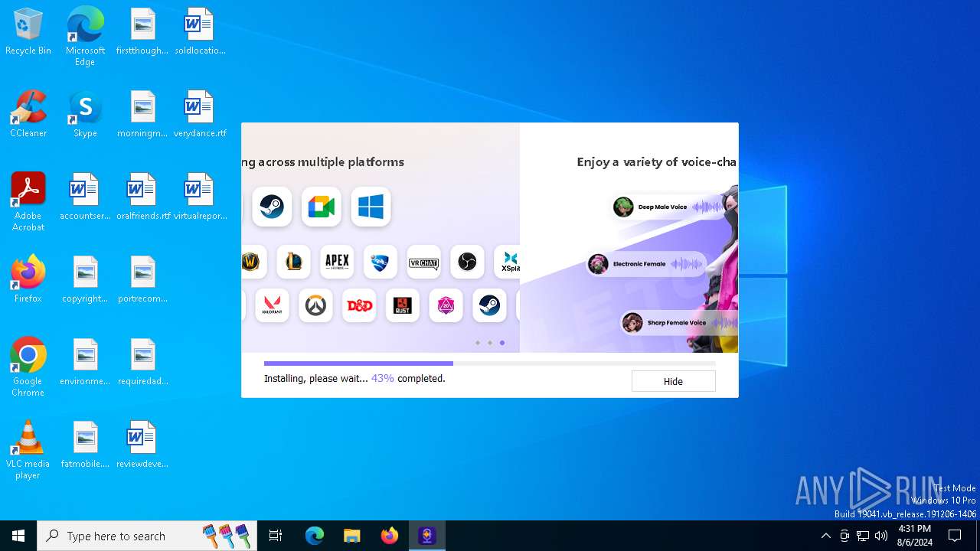980x551 pixels.
Task: Click the Rust game icon
Action: pos(403,305)
